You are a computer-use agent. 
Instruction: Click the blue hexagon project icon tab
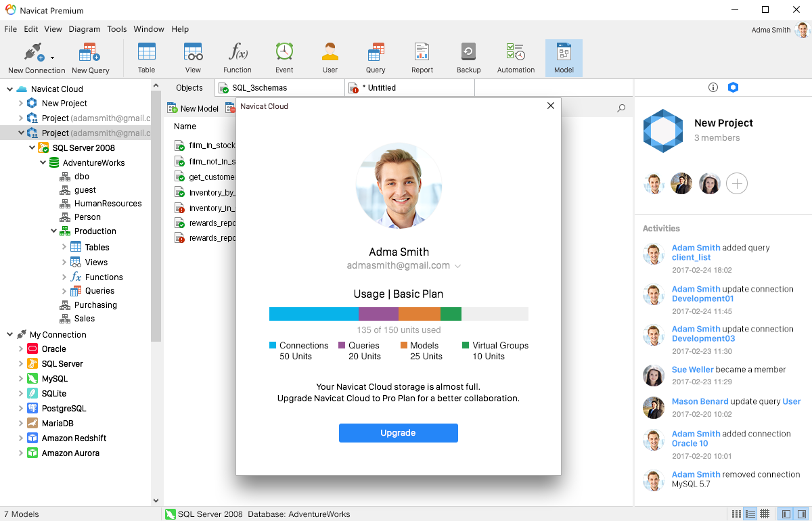(733, 87)
